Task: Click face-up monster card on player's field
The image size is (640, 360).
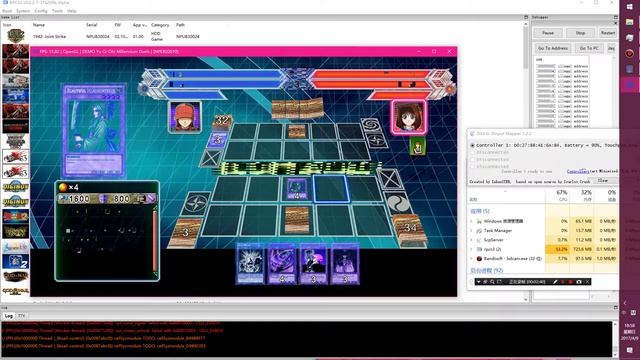Action: 297,189
